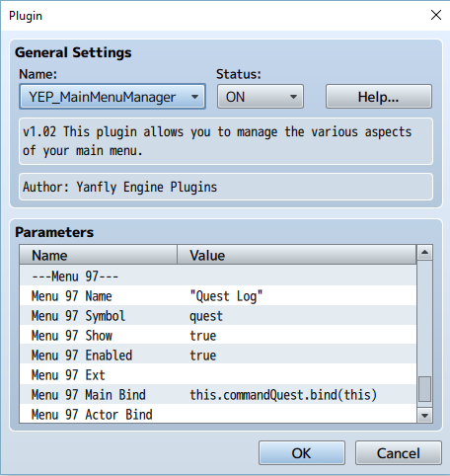Open the plugin Name dropdown YEP_MainMenuManager
Viewport: 450px width, 476px height.
112,97
